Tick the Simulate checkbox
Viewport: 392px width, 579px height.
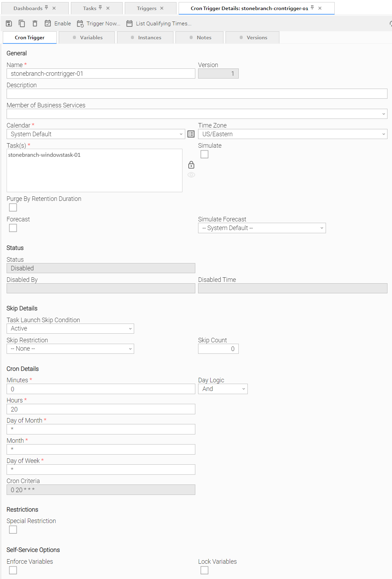pyautogui.click(x=204, y=154)
